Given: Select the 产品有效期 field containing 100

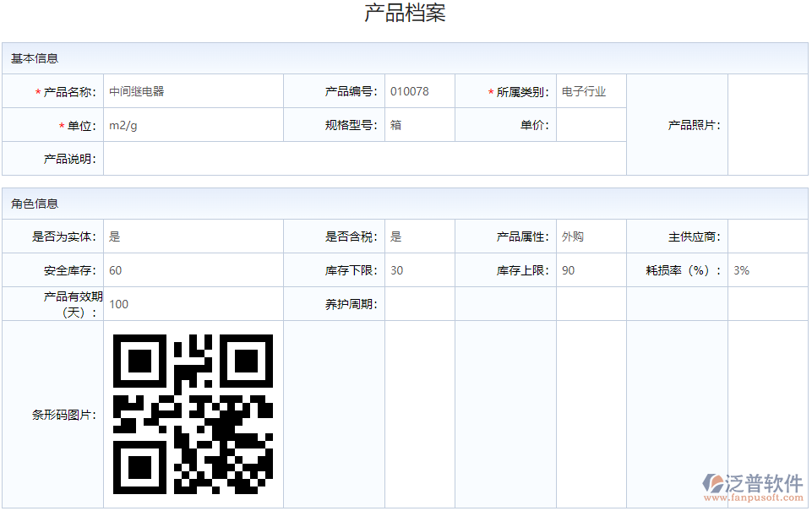Looking at the screenshot, I should tap(193, 304).
